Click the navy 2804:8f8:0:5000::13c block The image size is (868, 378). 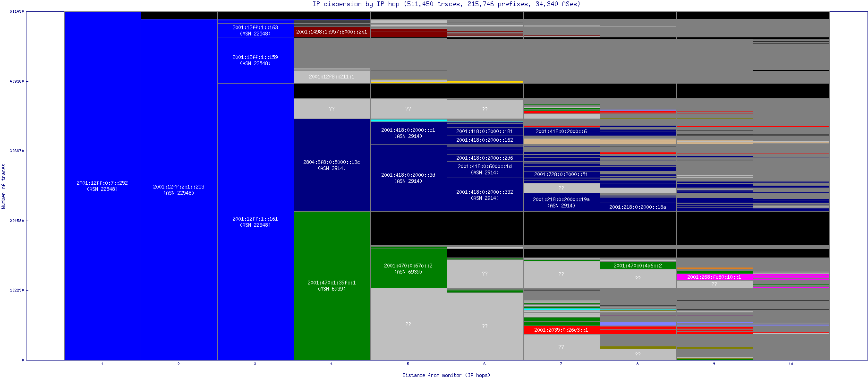(x=332, y=165)
